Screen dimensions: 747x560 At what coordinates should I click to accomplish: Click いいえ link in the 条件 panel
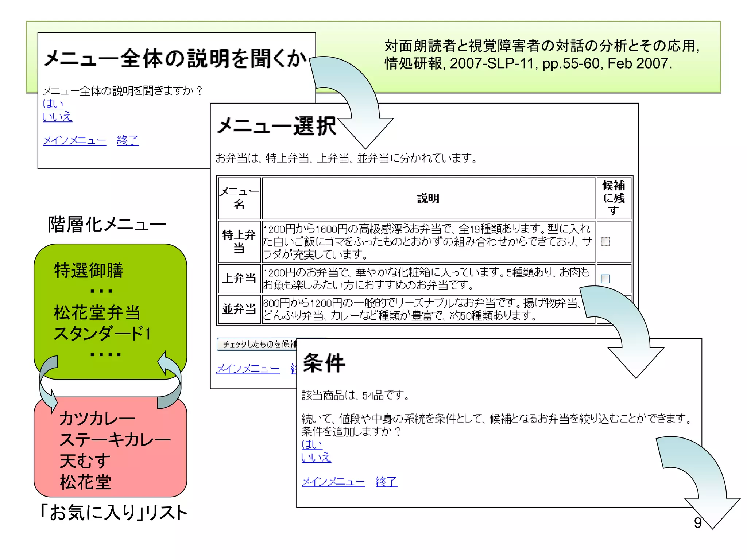[316, 457]
